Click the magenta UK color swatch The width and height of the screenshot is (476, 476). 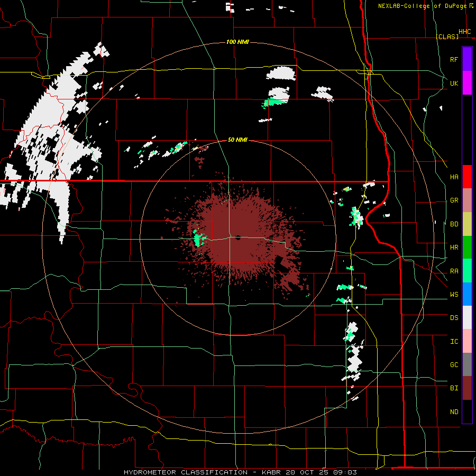click(x=467, y=83)
